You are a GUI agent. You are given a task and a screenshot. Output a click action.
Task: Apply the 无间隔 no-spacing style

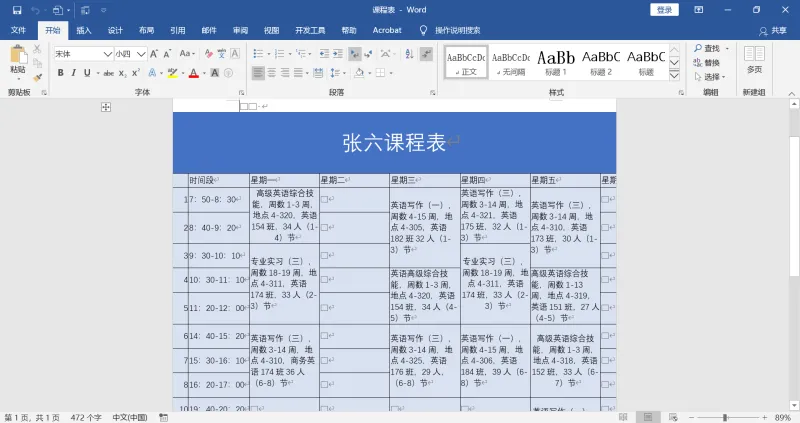[511, 62]
